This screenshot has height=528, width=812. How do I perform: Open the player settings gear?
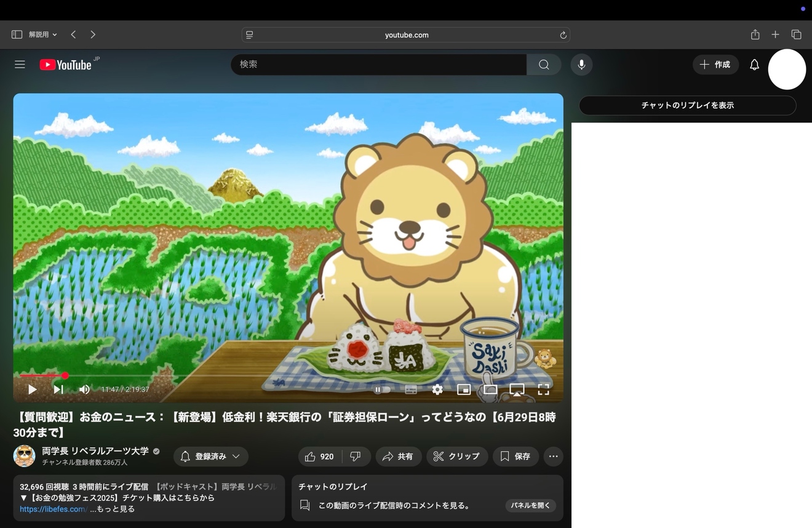437,389
